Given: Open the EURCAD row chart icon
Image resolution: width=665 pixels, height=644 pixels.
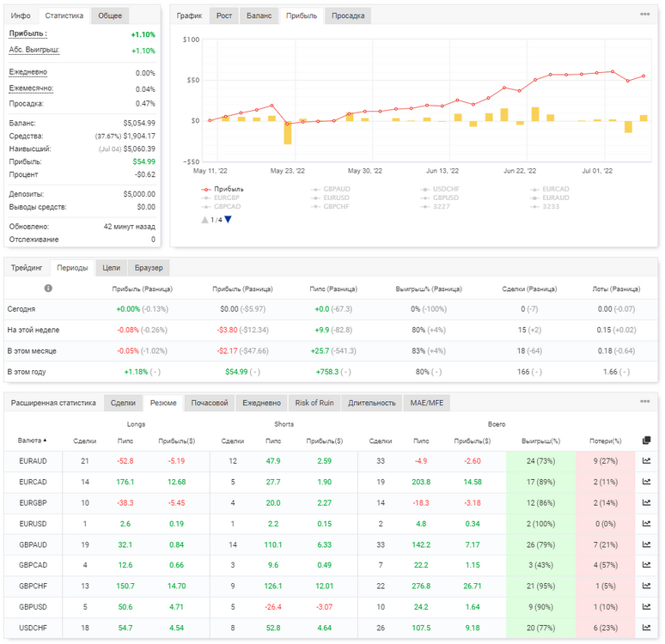Looking at the screenshot, I should coord(646,482).
